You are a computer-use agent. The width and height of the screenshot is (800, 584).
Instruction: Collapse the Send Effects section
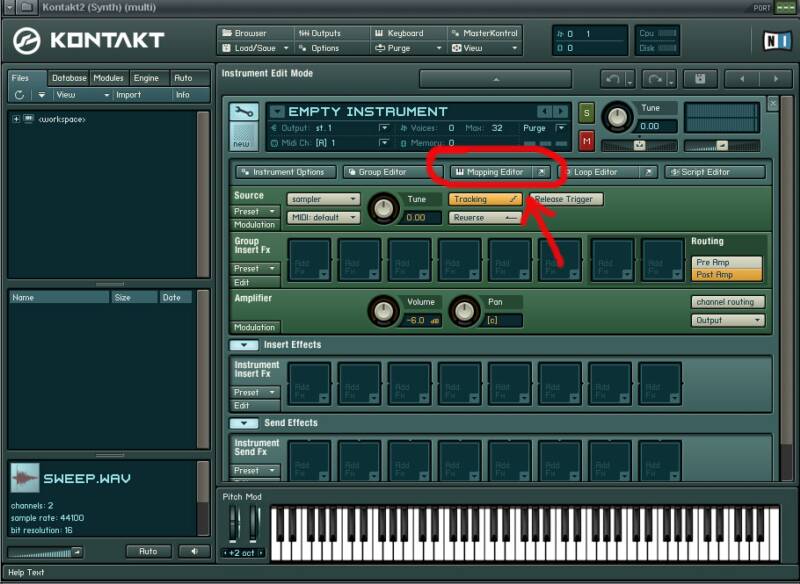(244, 423)
